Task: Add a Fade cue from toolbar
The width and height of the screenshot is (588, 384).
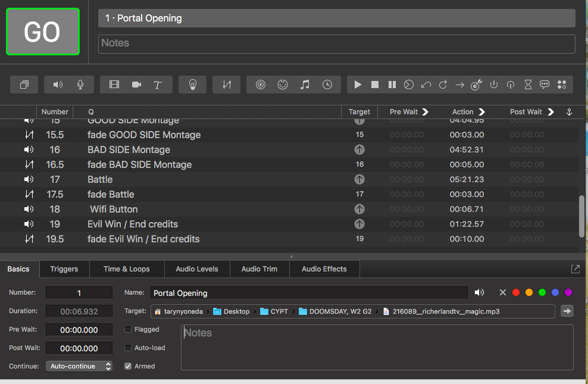Action: 227,85
